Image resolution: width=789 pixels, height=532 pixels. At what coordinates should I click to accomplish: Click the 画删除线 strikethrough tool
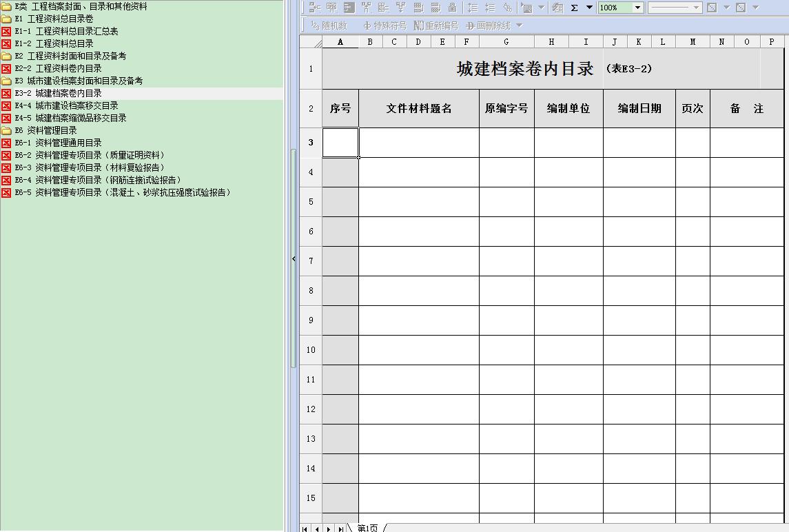(x=489, y=25)
